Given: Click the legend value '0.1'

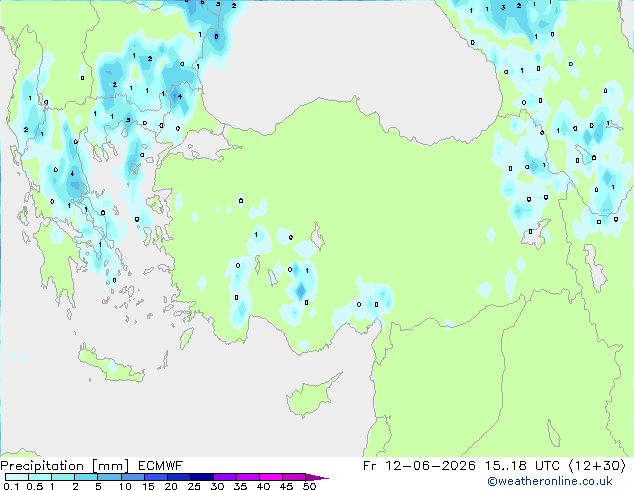Looking at the screenshot, I should coord(11,486).
